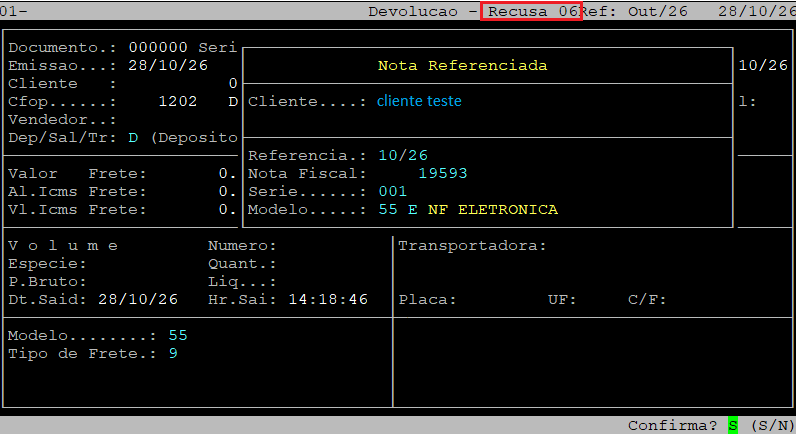796x434 pixels.
Task: Click the 'V o l u m e' heading
Action: [63, 246]
